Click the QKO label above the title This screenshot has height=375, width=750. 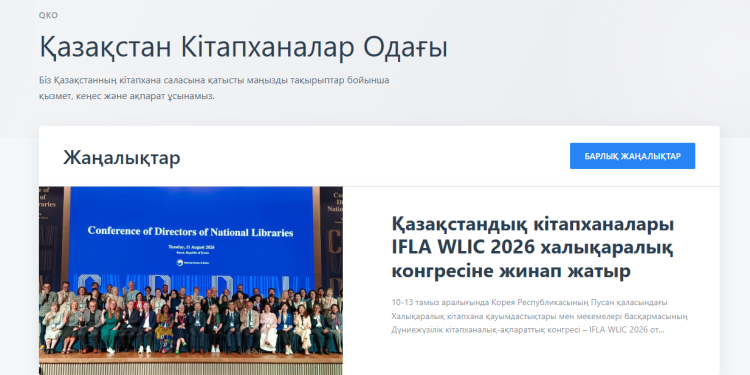pyautogui.click(x=48, y=15)
